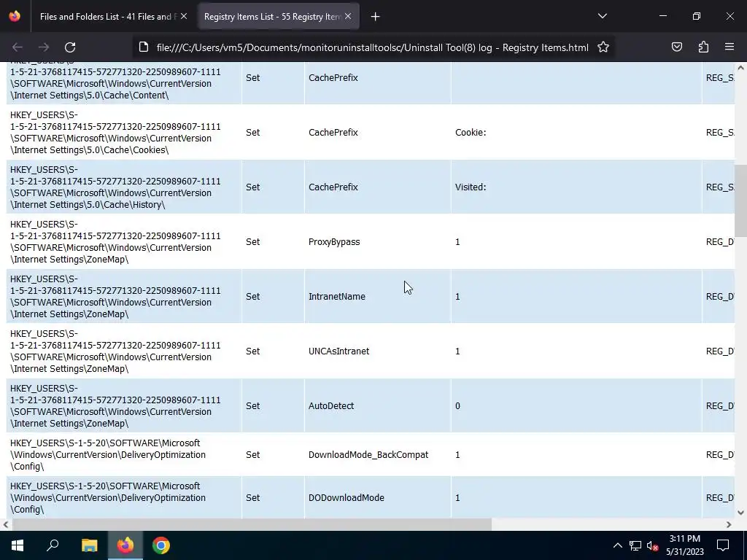Click the page document icon in address bar

(144, 47)
